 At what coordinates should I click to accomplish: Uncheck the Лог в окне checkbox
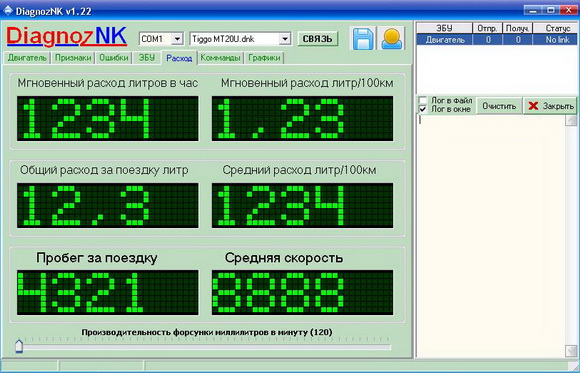423,109
